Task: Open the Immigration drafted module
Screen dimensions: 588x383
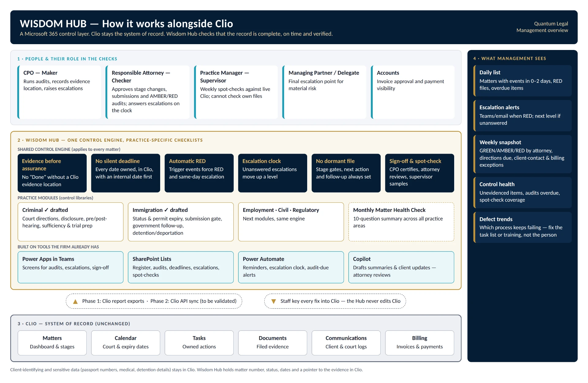Action: coord(181,222)
